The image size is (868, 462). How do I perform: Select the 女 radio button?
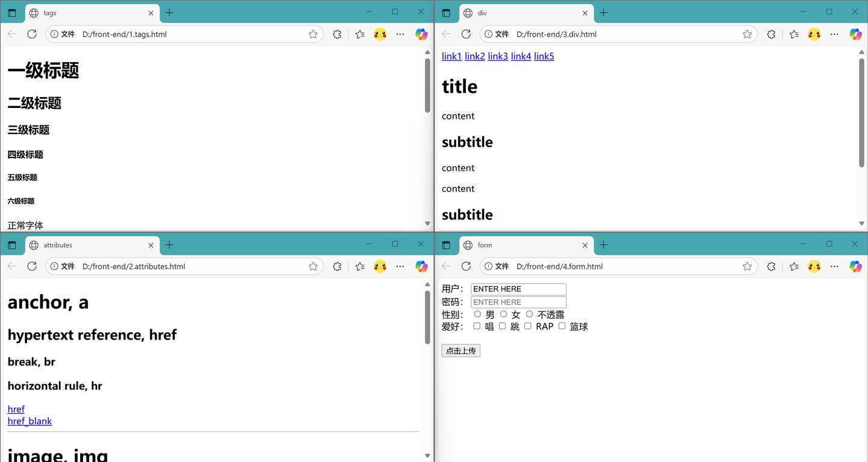coord(503,314)
